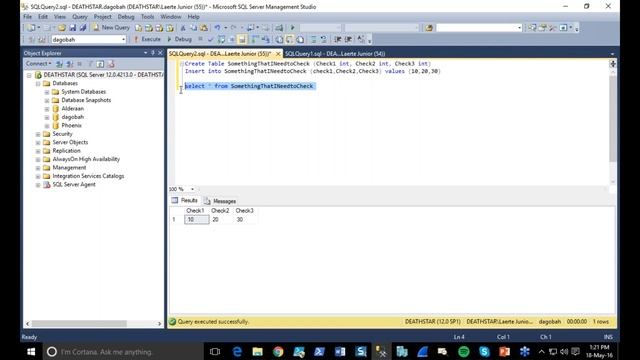
Task: Click the Windows Start button
Action: pyautogui.click(x=31, y=351)
